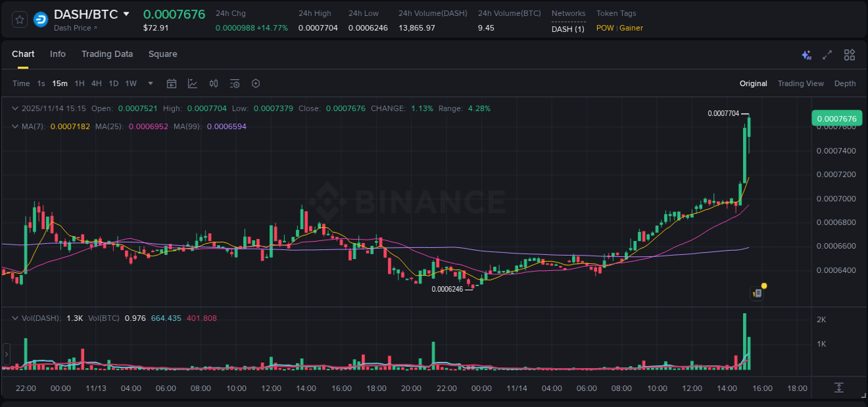Click the candlestick comparison icon

pos(213,83)
